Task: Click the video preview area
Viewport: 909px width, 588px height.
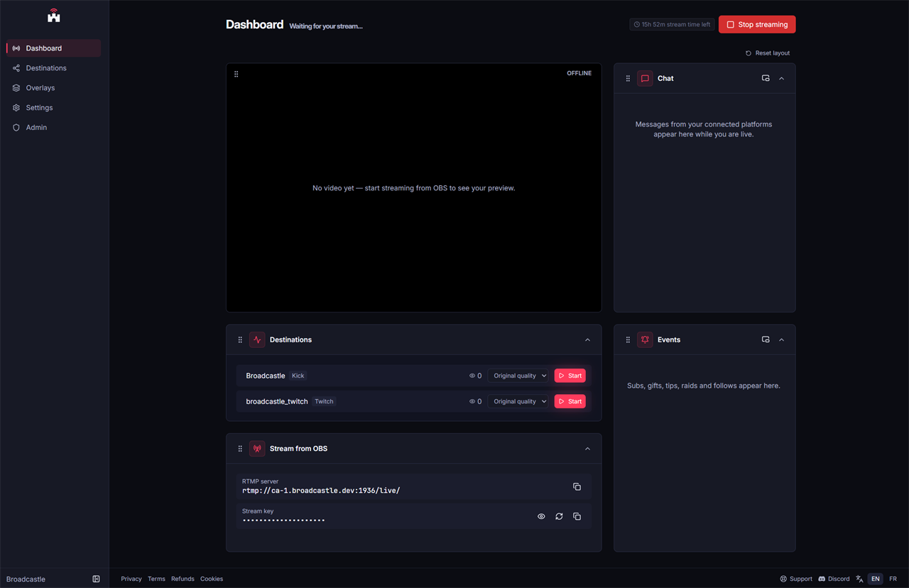Action: pyautogui.click(x=414, y=188)
